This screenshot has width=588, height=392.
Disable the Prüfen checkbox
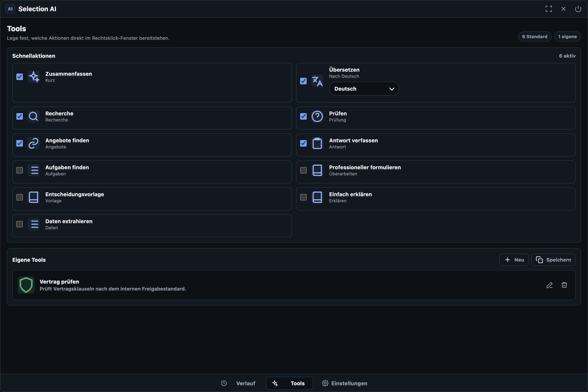point(303,116)
